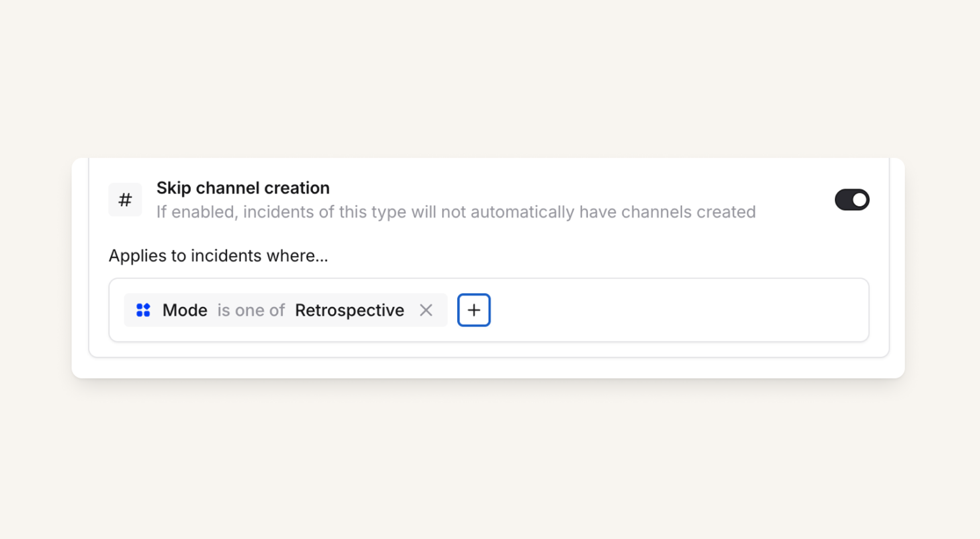Viewport: 980px width, 539px height.
Task: Click the 'If enabled, incidents...' description text
Action: click(x=456, y=212)
